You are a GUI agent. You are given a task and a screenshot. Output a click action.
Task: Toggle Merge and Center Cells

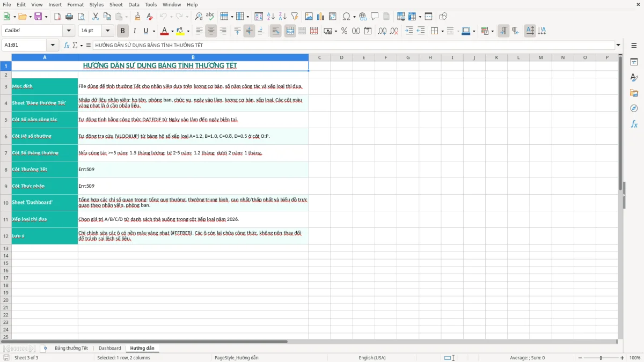[x=290, y=31]
